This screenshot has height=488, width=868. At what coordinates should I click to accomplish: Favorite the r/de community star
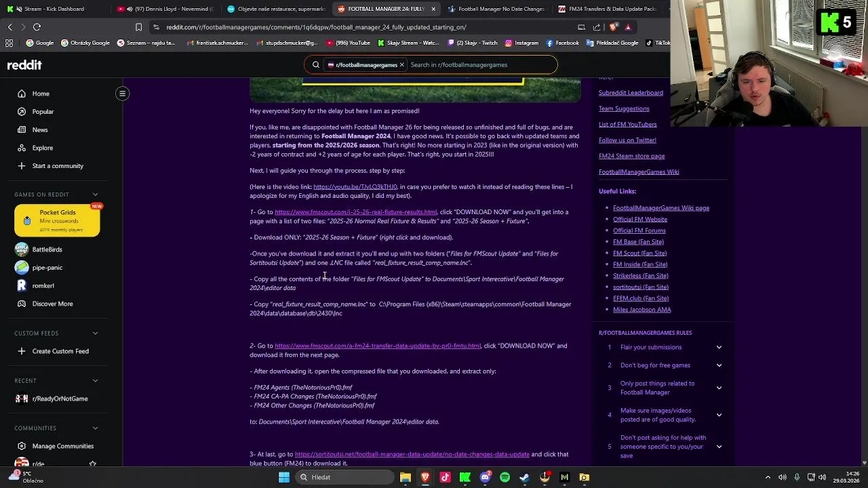pos(93,464)
